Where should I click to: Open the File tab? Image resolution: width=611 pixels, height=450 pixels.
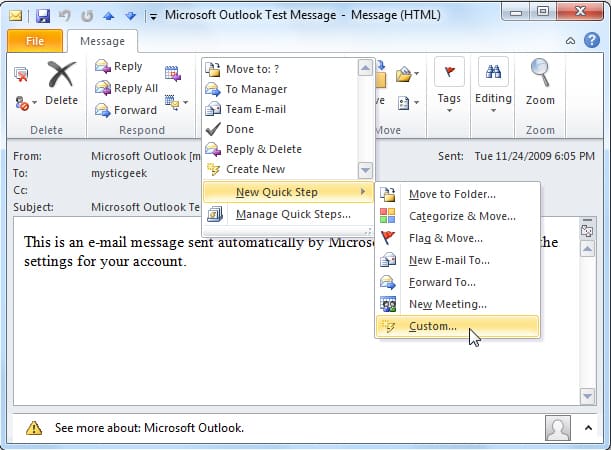[35, 41]
